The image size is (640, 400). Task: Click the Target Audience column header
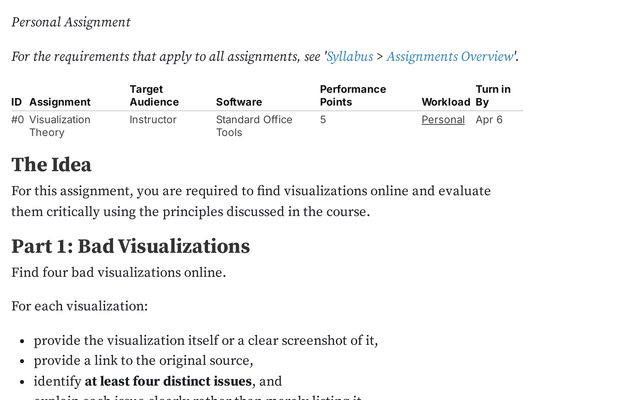coord(154,96)
